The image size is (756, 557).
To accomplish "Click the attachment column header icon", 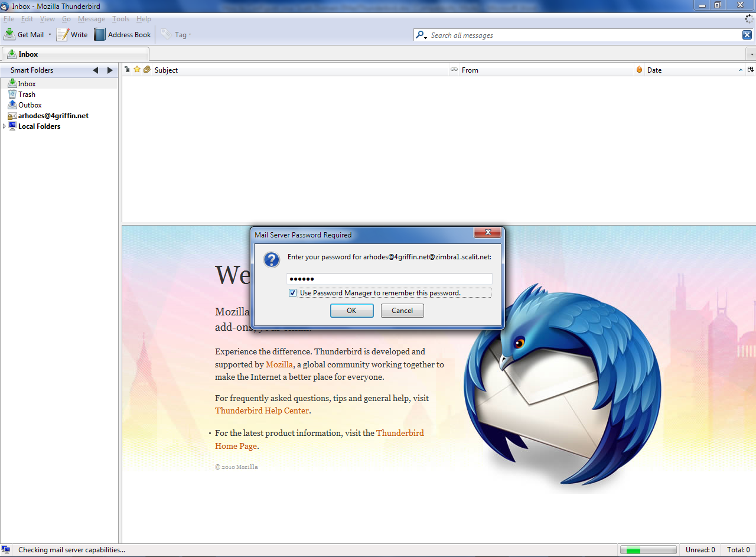I will [147, 70].
